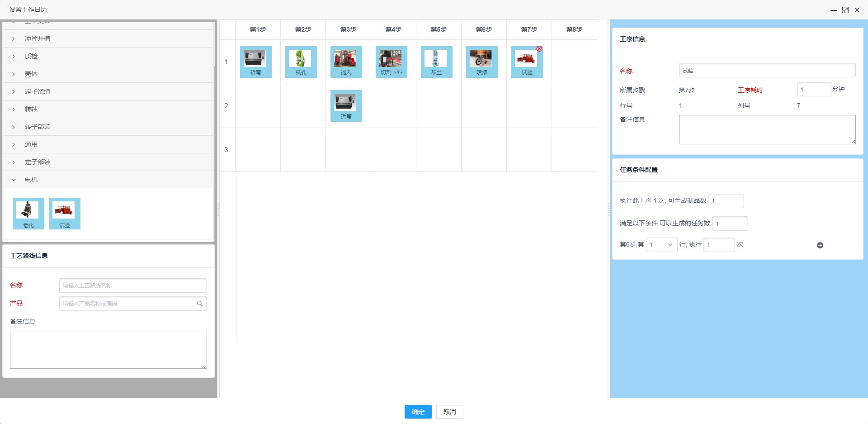Open the row number dropdown for 第6步
Screen dimensions: 868x424
click(661, 245)
